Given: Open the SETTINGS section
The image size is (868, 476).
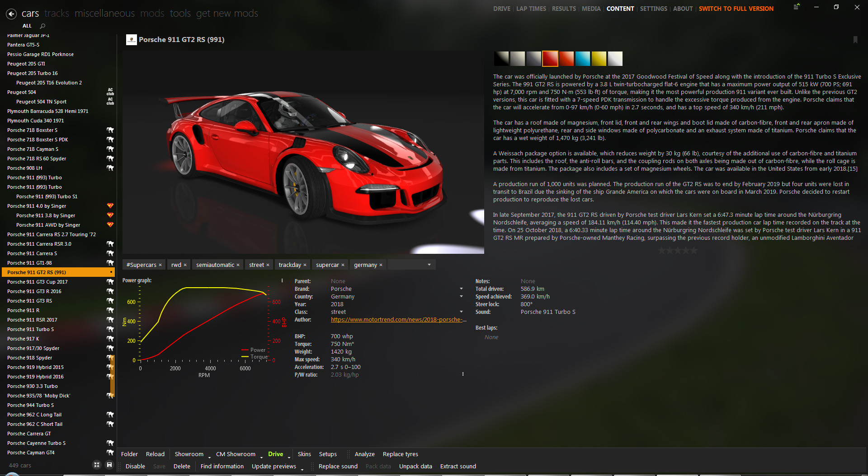Looking at the screenshot, I should (653, 9).
